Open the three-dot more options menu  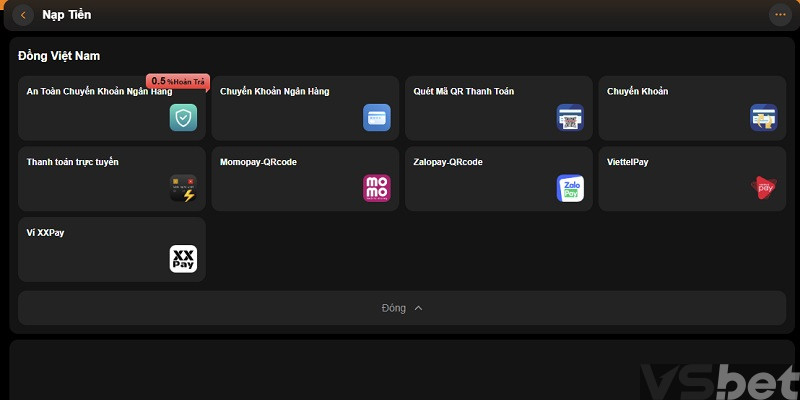point(779,15)
